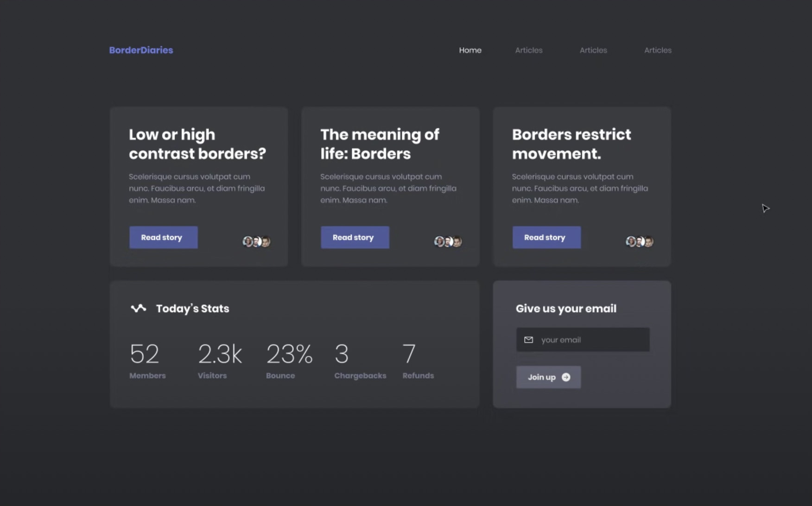Viewport: 812px width, 506px height.
Task: Click the 2.3k Visitors stat
Action: (x=220, y=361)
